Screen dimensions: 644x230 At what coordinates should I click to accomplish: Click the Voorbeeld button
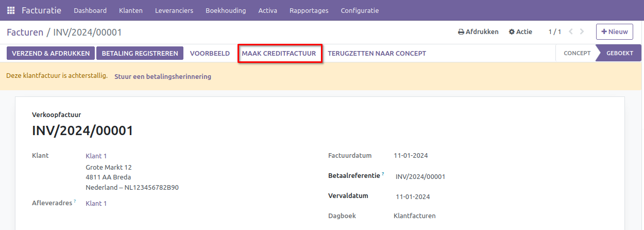click(x=210, y=53)
